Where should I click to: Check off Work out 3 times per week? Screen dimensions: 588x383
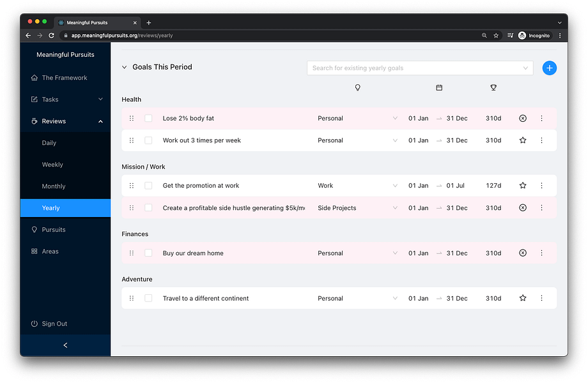click(148, 140)
